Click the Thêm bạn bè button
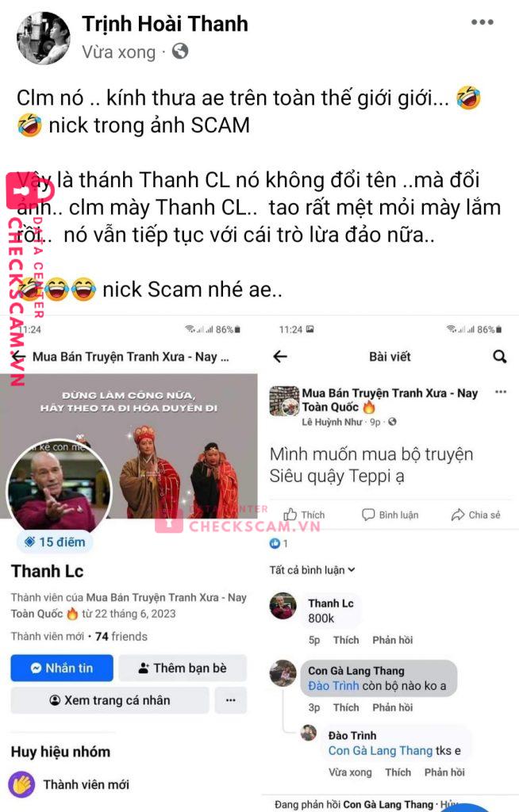This screenshot has height=812, width=519. (183, 668)
